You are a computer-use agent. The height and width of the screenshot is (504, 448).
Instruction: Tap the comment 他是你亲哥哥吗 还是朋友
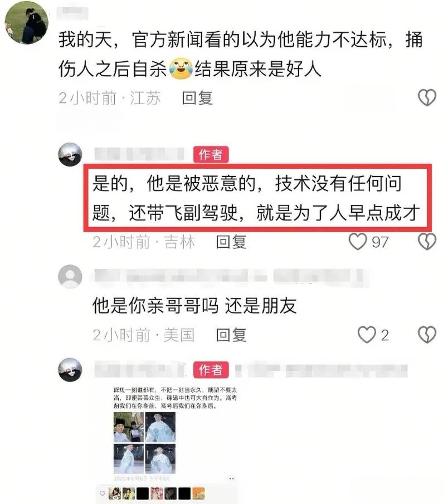click(194, 305)
